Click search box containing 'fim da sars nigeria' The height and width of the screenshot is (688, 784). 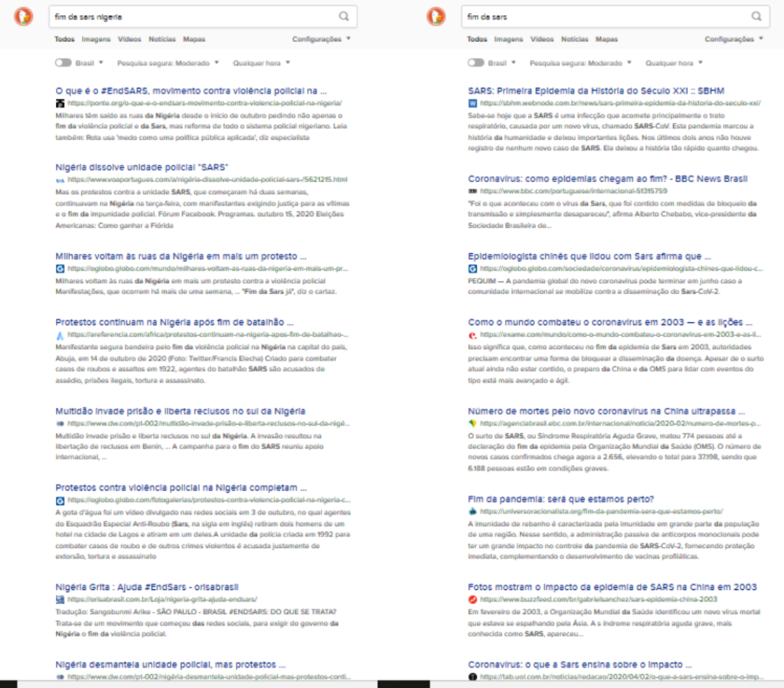203,17
